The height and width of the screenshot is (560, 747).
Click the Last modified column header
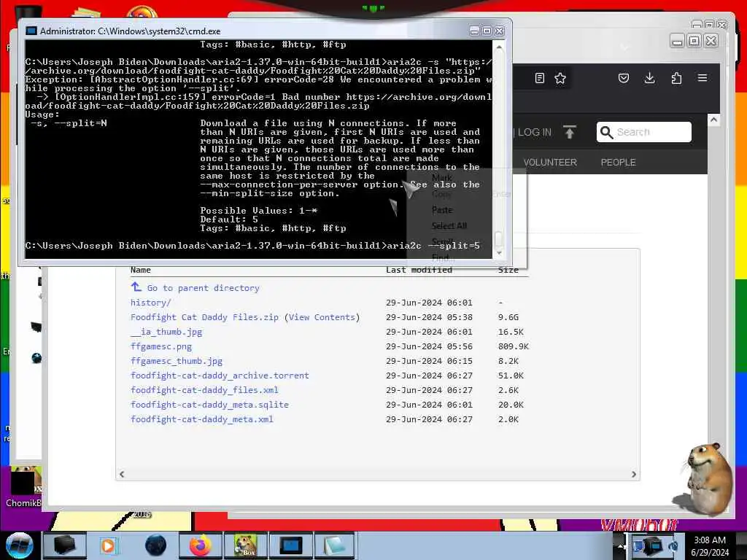coord(419,270)
